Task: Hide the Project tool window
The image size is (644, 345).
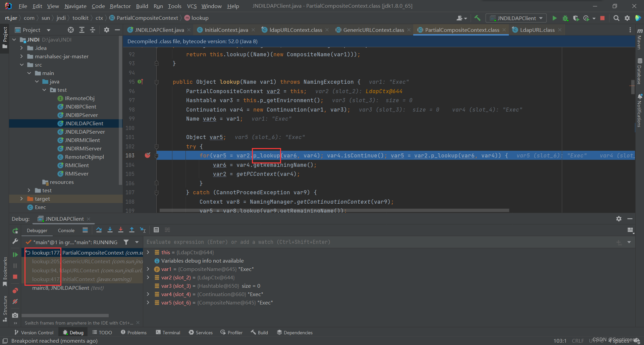Action: (117, 30)
